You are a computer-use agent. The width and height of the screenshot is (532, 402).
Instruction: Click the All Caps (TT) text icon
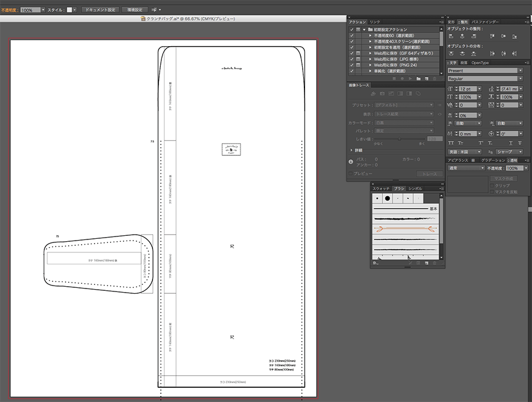tap(452, 143)
